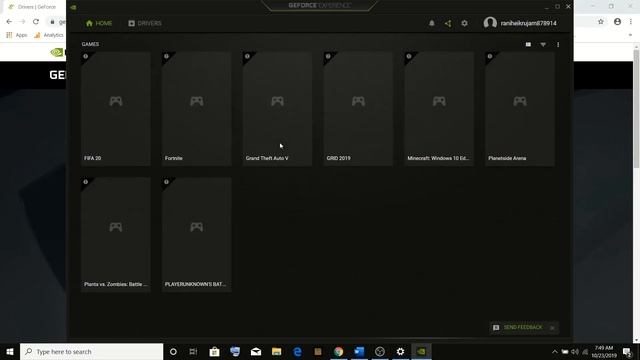Select the Planetside Arena game tile
This screenshot has height=360, width=640.
click(x=520, y=109)
